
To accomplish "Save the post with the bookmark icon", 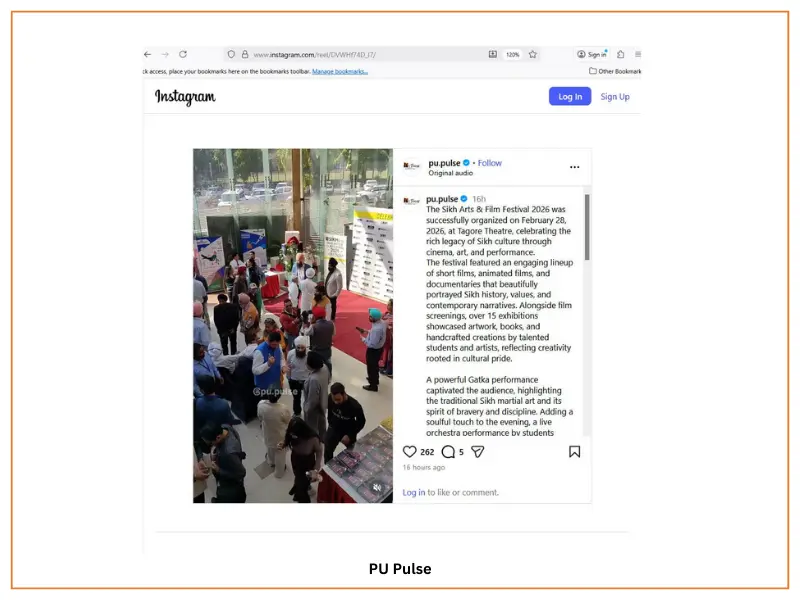I will pyautogui.click(x=574, y=452).
